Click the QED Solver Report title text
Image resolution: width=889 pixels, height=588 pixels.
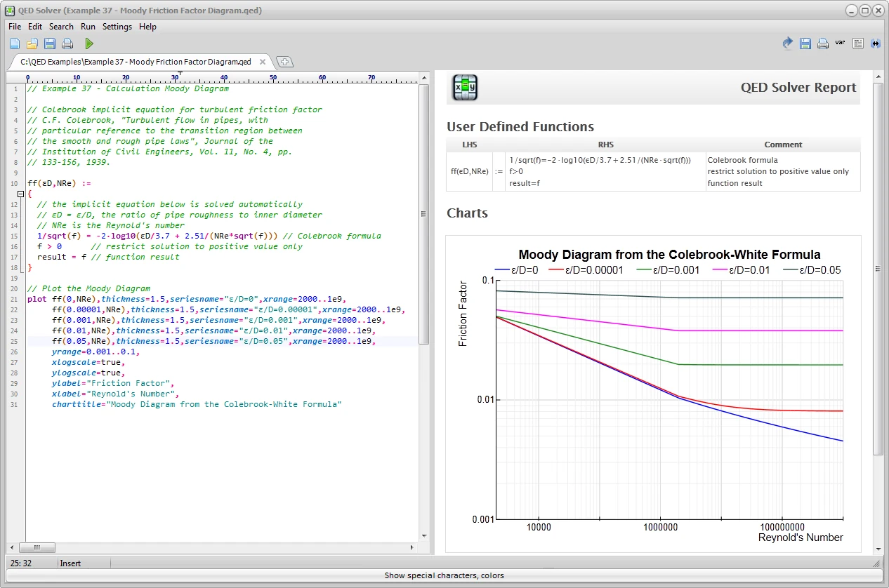(x=798, y=88)
